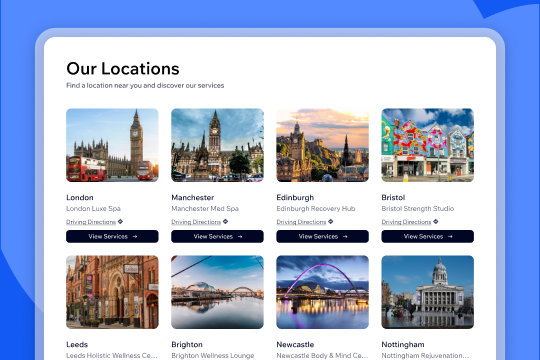Screen dimensions: 540x360
Task: Click the 'London' location title
Action: [x=80, y=197]
